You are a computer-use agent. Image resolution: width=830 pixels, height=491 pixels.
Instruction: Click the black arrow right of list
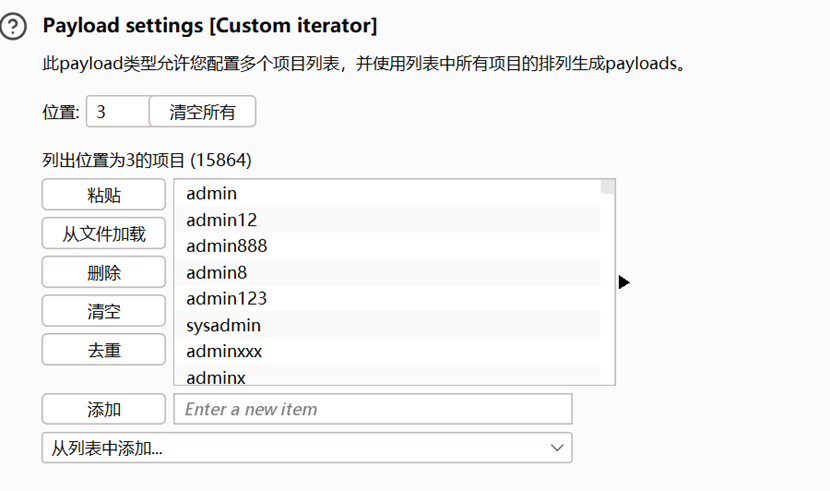tap(624, 283)
